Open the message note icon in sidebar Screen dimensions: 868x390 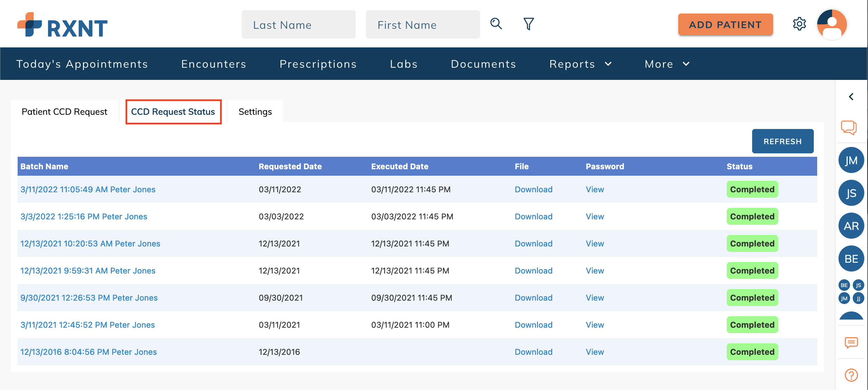click(x=851, y=343)
